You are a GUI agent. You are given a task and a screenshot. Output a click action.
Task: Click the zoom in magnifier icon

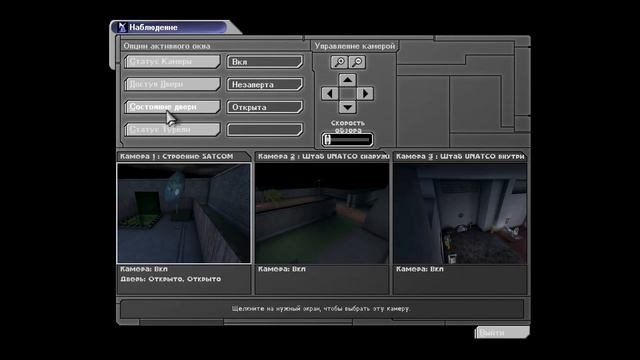pos(339,62)
